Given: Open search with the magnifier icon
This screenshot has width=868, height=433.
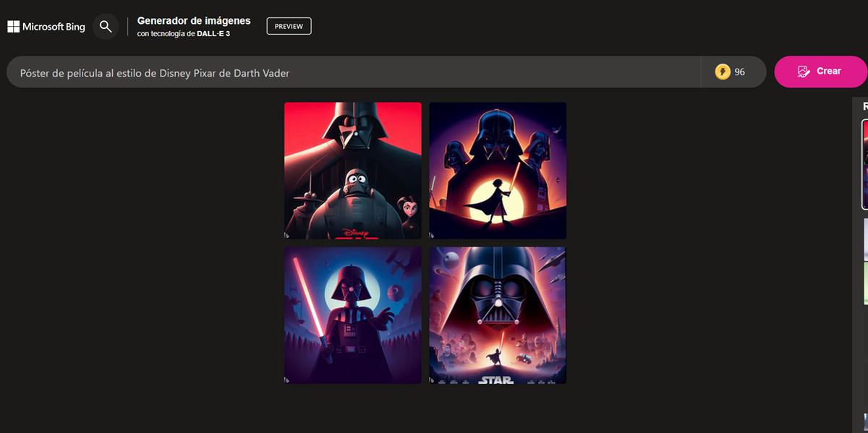Looking at the screenshot, I should (106, 27).
